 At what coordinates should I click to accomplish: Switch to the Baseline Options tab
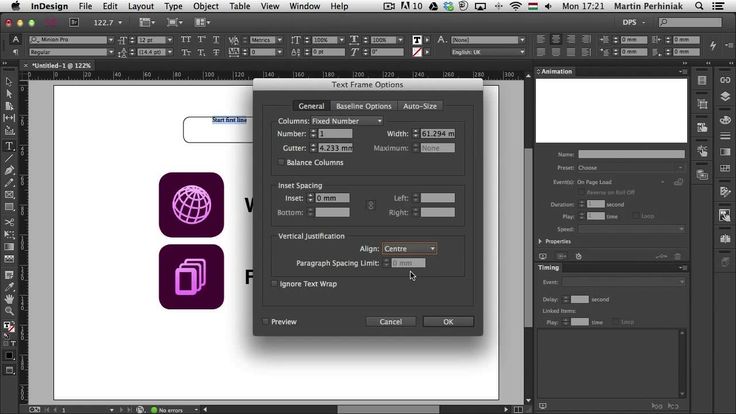[x=363, y=106]
